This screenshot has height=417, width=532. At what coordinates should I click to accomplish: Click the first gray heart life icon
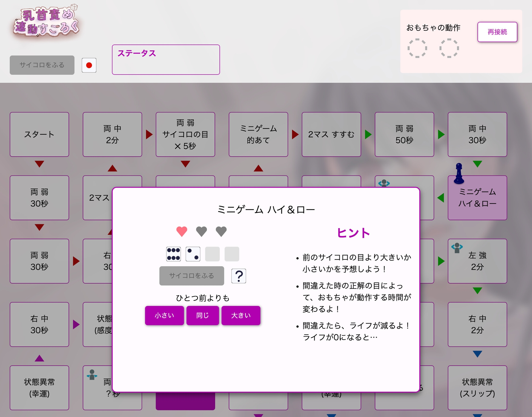[x=202, y=231]
